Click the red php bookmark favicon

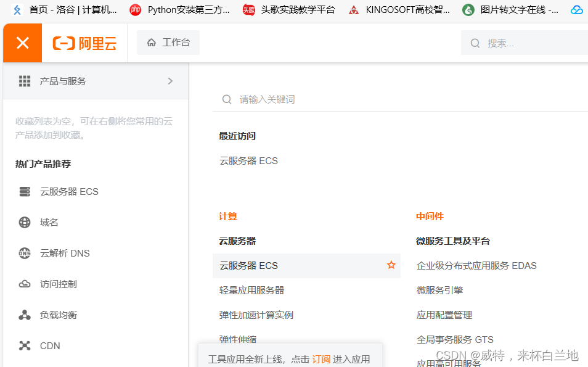[135, 10]
